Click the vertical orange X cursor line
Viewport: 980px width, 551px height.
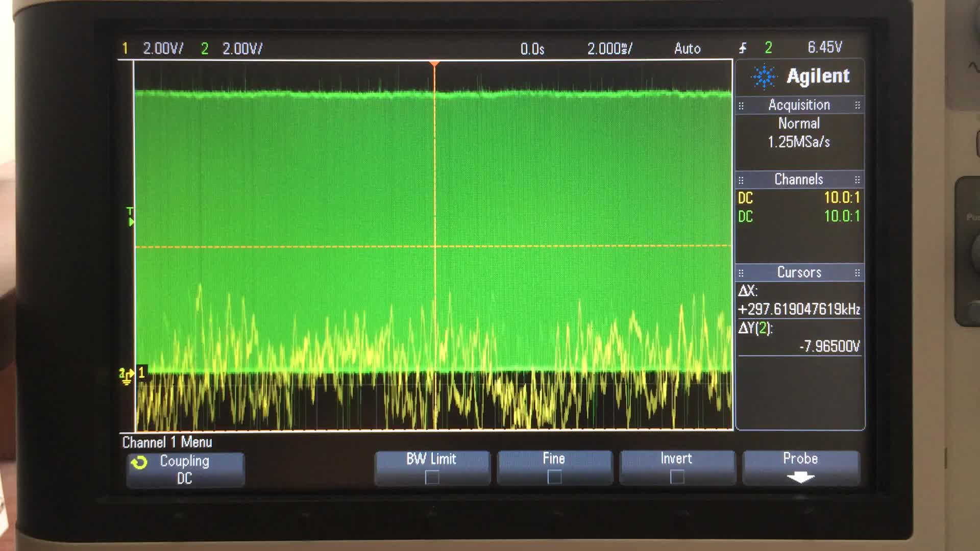[435, 247]
